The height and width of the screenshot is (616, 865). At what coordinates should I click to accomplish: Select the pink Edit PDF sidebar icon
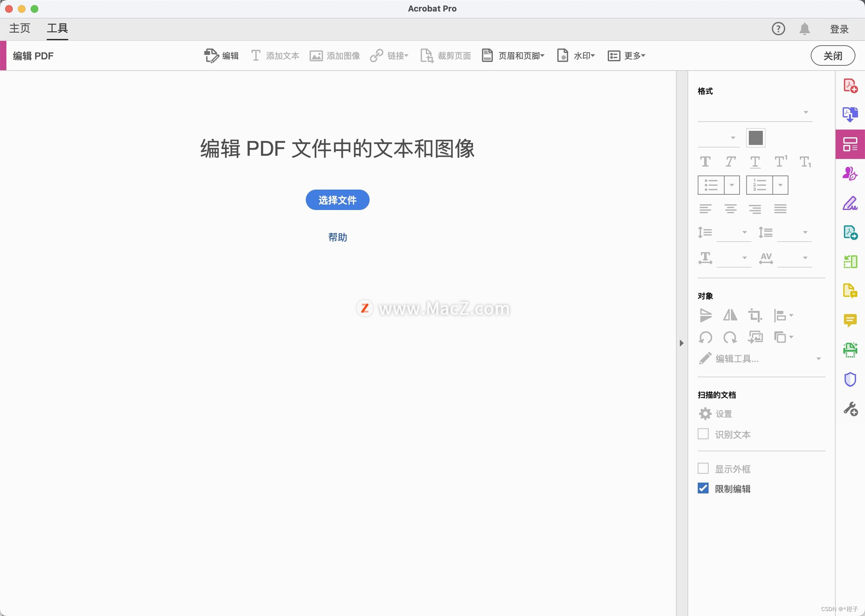[850, 144]
